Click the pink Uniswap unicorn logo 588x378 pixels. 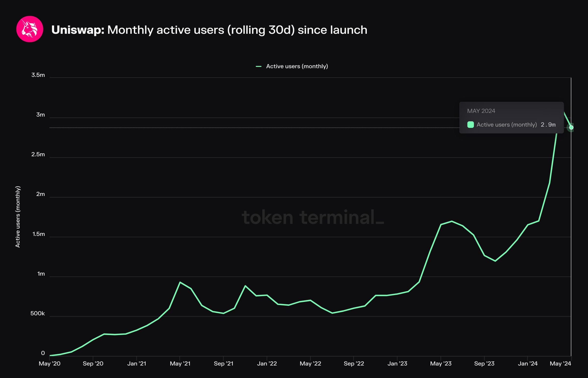click(x=30, y=29)
